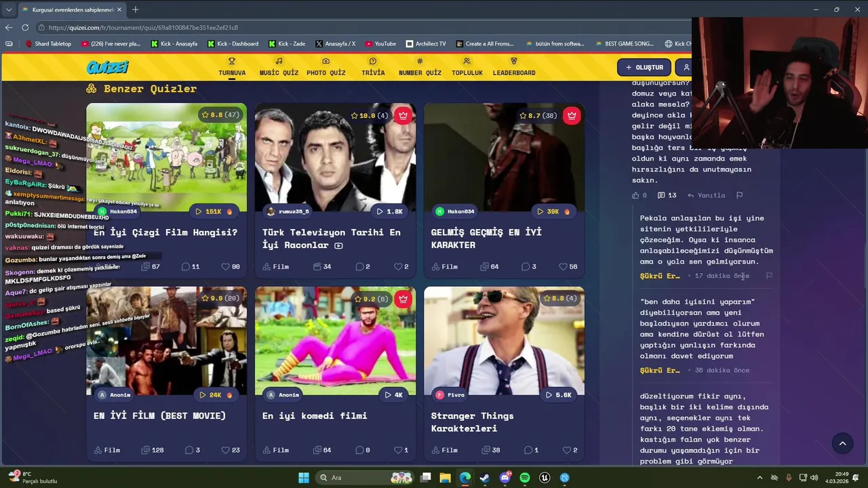
Task: Open the GELMİŞ GEÇMİŞ EN İYİ KARAKTER thumbnail
Action: pos(504,158)
